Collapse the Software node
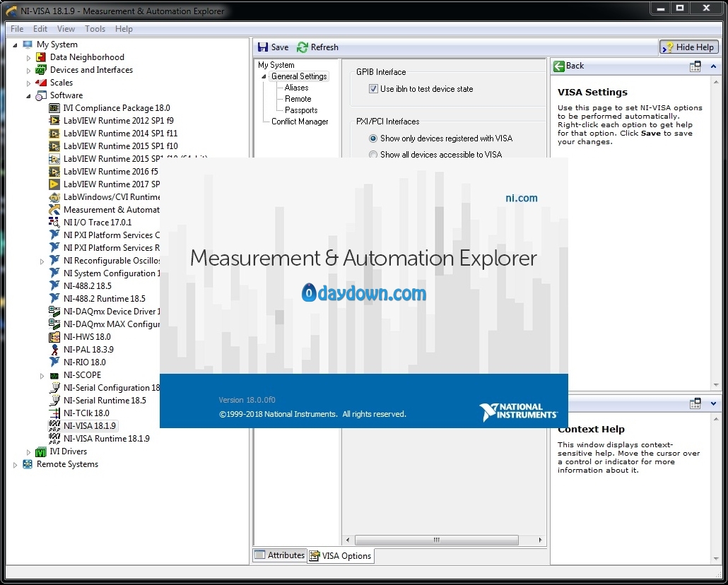Image resolution: width=728 pixels, height=585 pixels. click(x=29, y=95)
